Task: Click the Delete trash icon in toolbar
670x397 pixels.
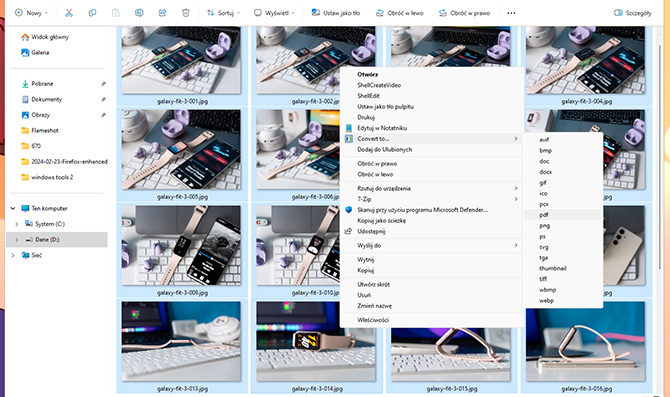Action: (x=185, y=13)
